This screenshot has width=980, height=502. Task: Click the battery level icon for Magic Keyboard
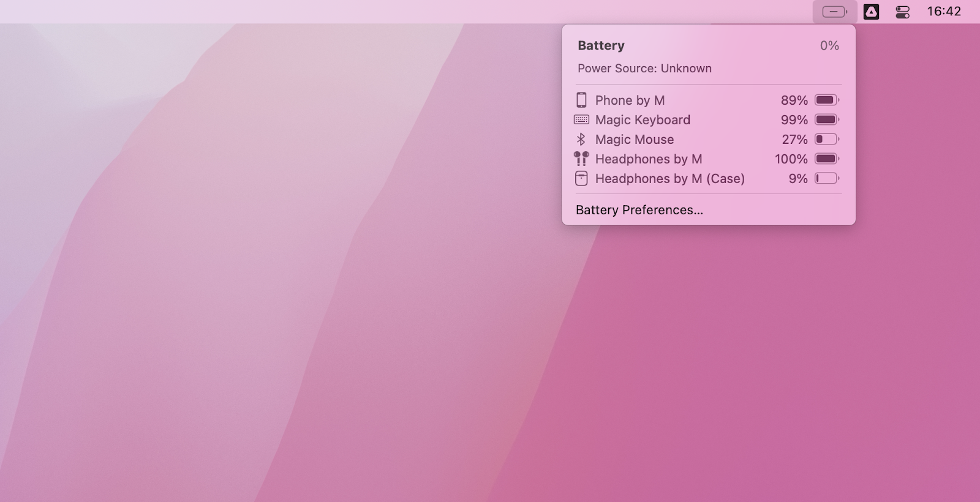tap(827, 119)
